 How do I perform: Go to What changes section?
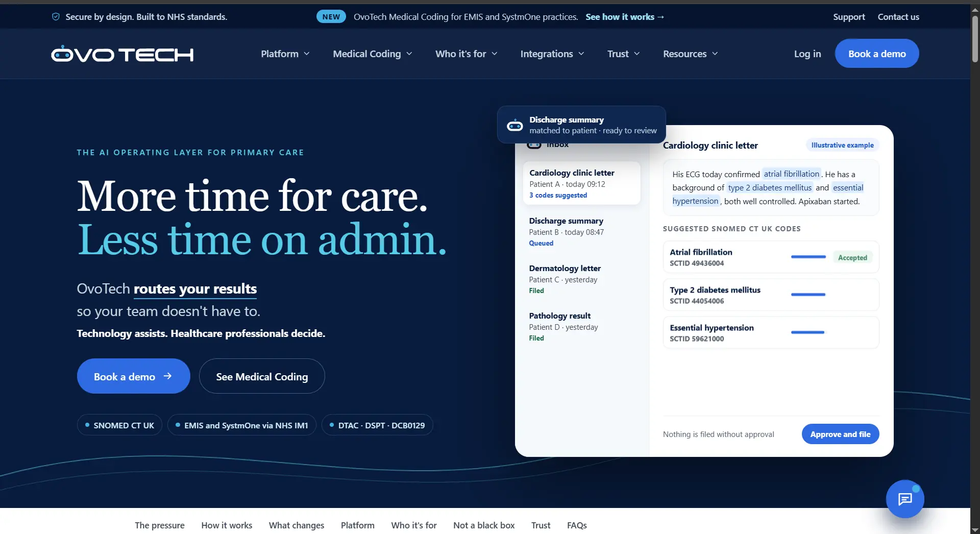coord(297,525)
